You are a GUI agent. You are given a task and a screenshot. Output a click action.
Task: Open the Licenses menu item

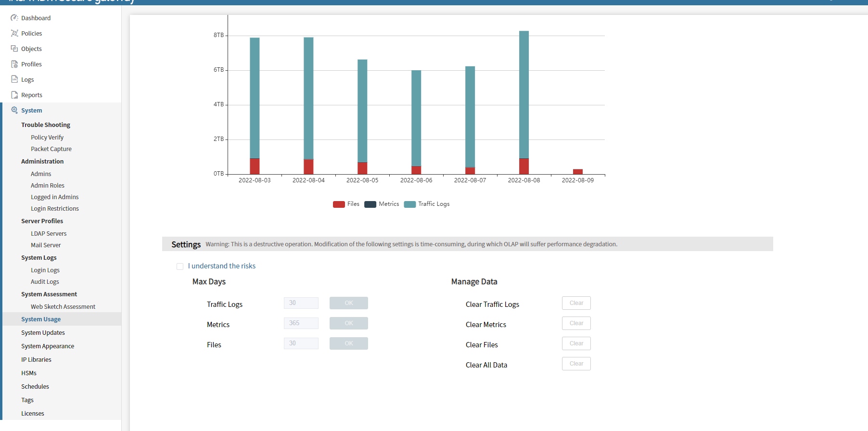[33, 414]
